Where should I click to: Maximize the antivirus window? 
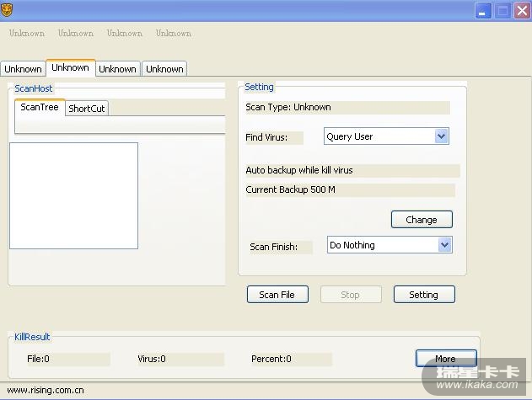click(x=502, y=10)
